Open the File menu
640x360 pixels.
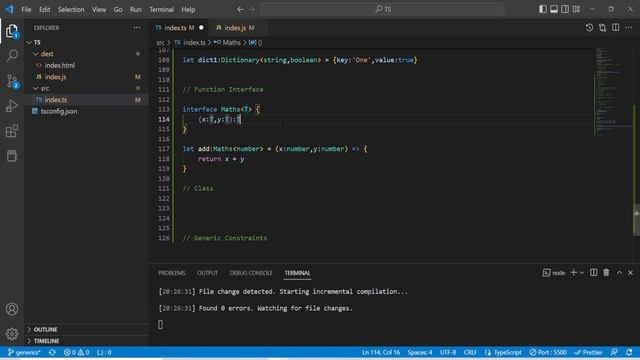26,9
